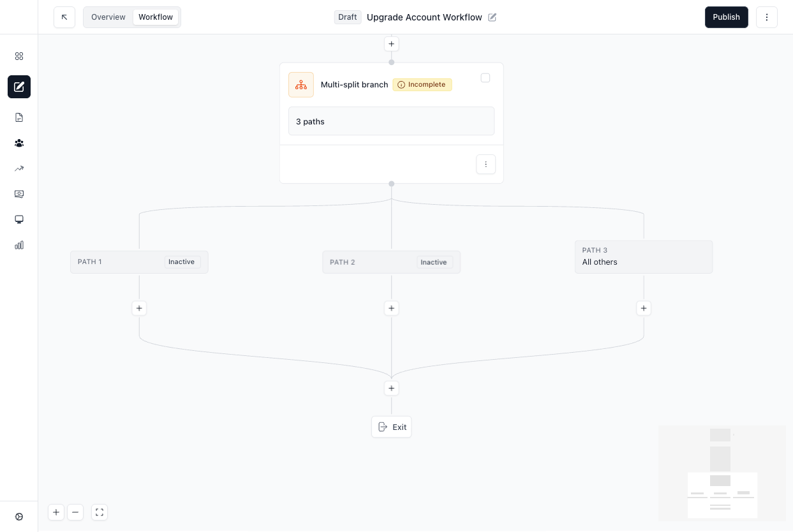
Task: Click the workflow minimap preview
Action: coord(722,473)
